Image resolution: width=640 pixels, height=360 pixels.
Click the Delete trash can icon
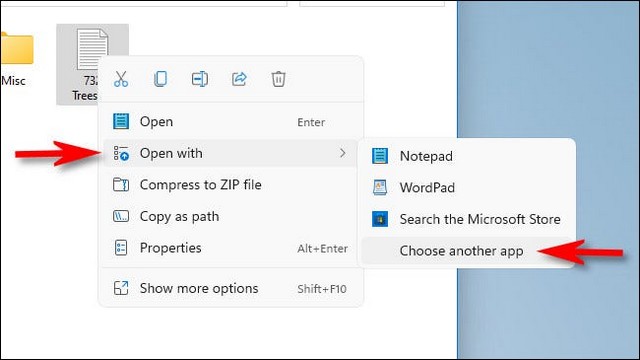(278, 79)
